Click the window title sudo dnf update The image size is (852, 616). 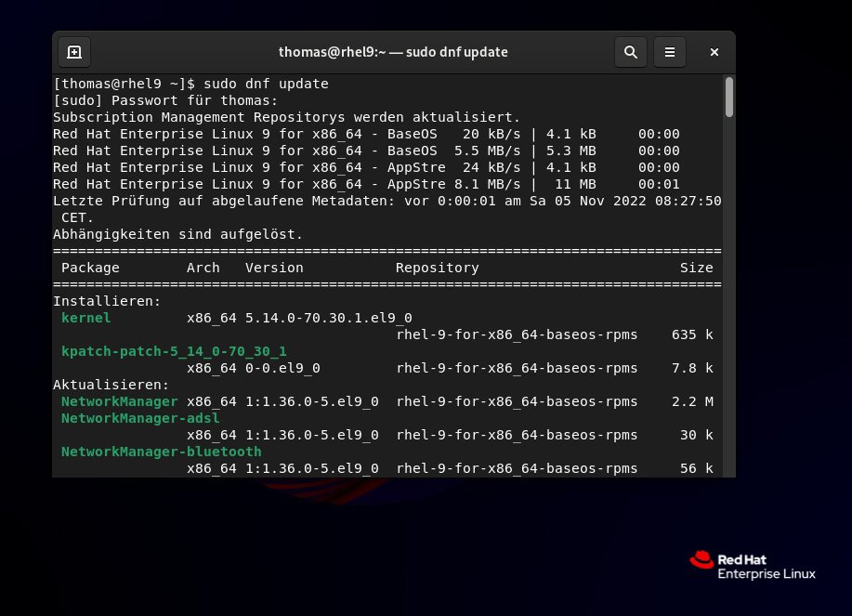[394, 52]
